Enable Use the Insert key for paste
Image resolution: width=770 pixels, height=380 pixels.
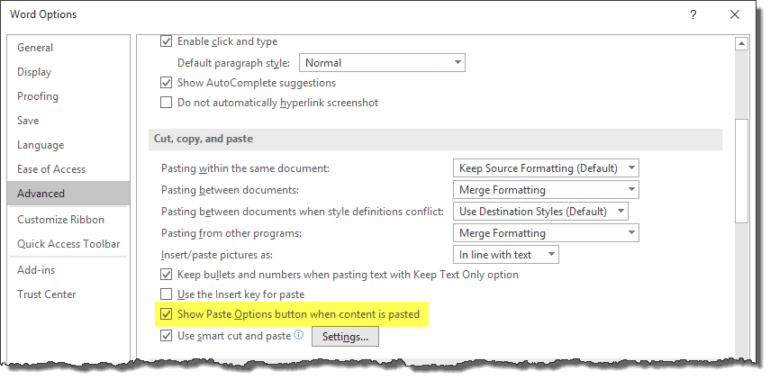pyautogui.click(x=166, y=295)
